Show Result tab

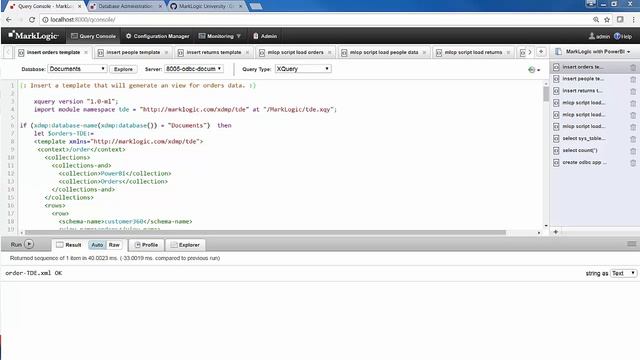tap(69, 245)
